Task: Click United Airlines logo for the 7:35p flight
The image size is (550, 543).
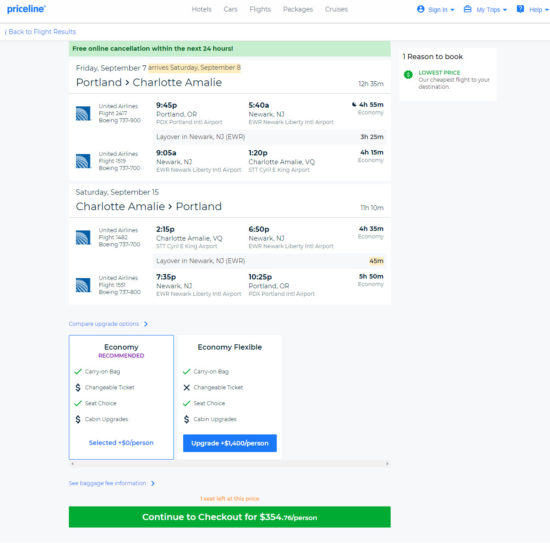Action: click(x=83, y=285)
